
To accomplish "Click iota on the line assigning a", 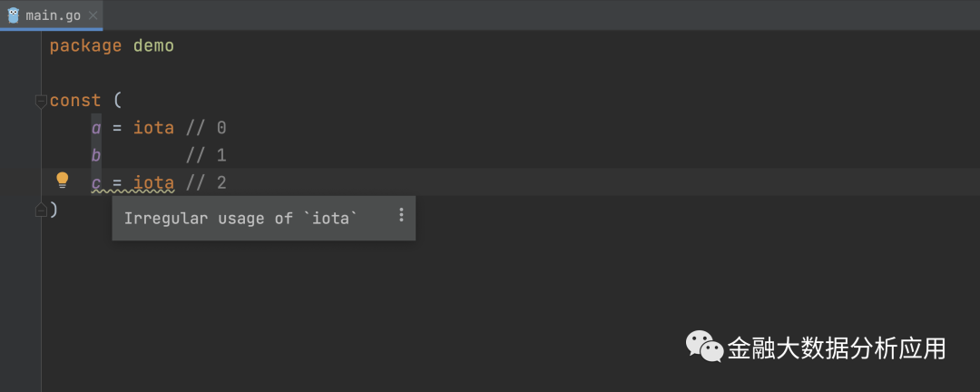I will pyautogui.click(x=153, y=128).
